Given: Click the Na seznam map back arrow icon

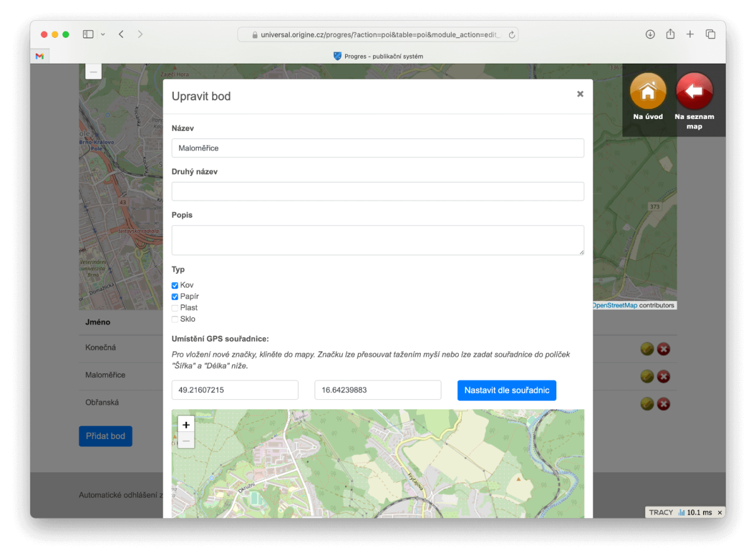Looking at the screenshot, I should click(694, 92).
